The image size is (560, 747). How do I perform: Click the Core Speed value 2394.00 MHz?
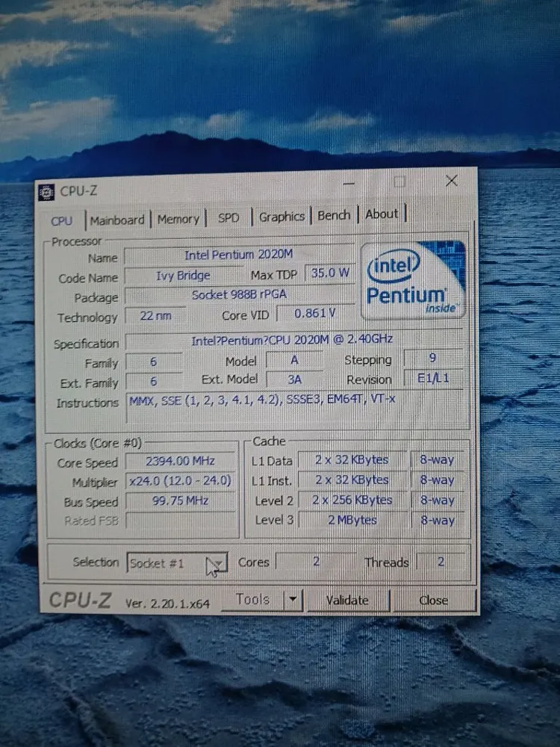181,461
